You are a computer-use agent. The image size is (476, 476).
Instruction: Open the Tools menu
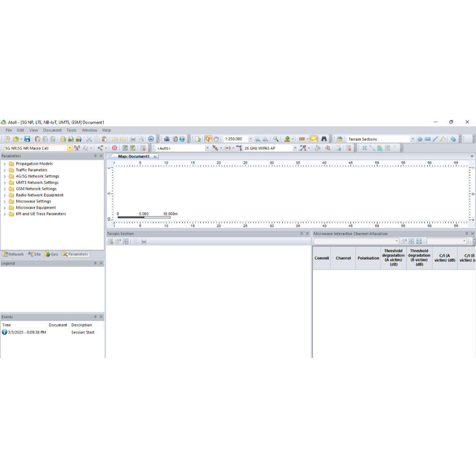[x=72, y=130]
